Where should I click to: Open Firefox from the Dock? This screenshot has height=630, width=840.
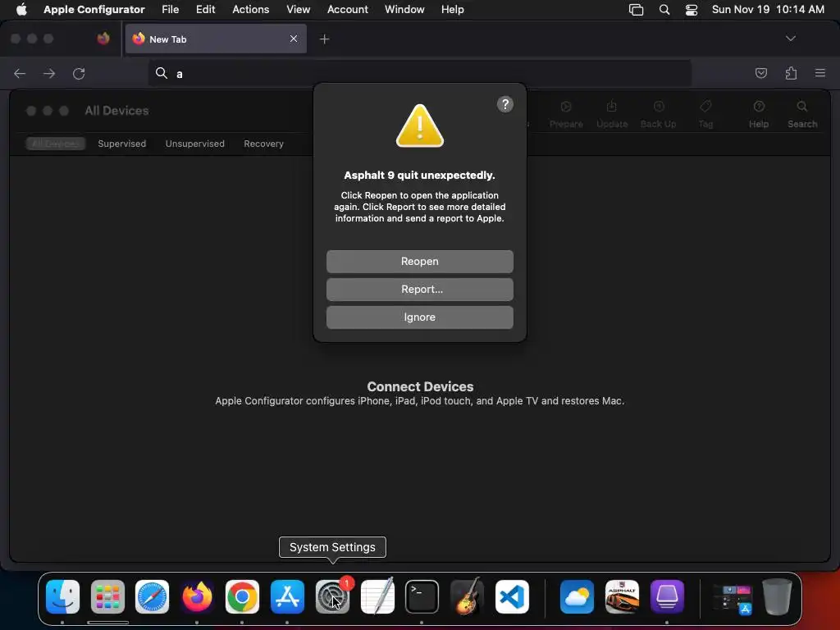(x=197, y=596)
